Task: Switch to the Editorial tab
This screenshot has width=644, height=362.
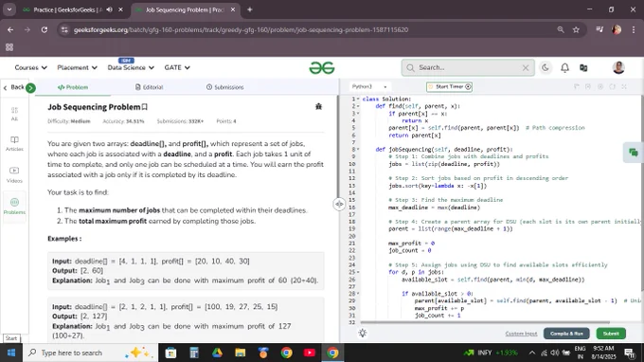Action: click(x=149, y=87)
